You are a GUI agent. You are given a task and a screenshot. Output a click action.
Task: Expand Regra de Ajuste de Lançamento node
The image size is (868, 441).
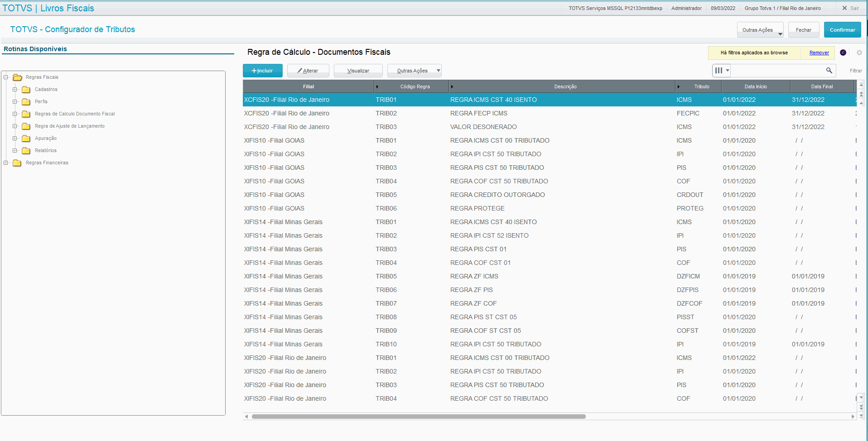tap(15, 126)
